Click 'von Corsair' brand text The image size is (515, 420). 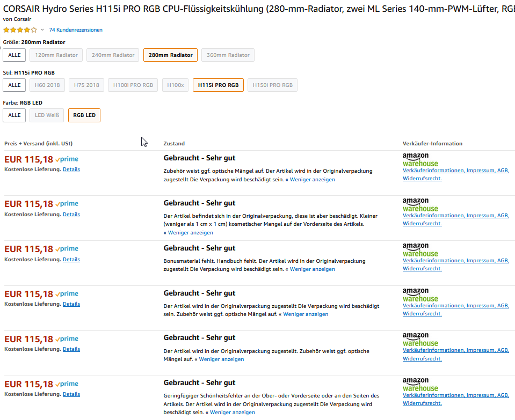17,19
